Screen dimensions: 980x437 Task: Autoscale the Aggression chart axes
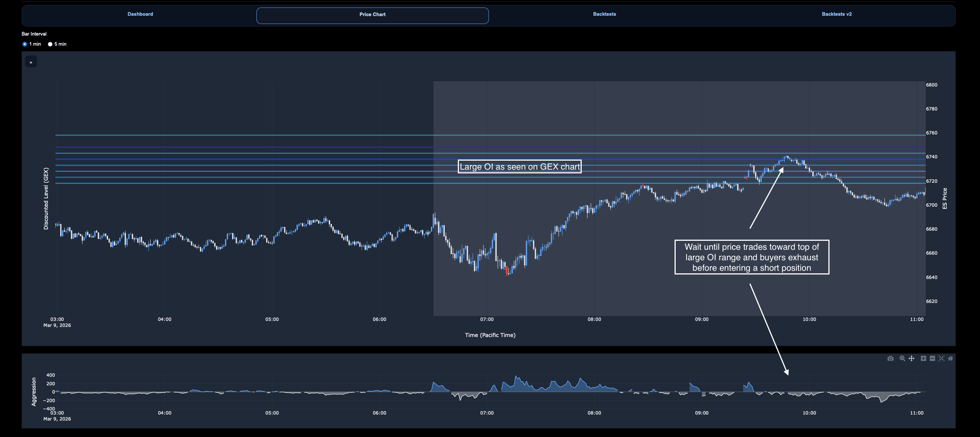[x=941, y=359]
